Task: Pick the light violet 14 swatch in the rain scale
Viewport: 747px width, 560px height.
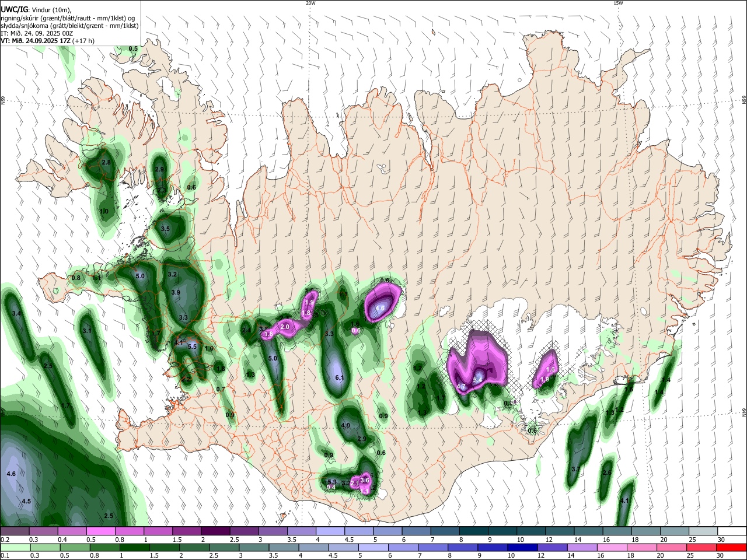Action: [x=582, y=547]
